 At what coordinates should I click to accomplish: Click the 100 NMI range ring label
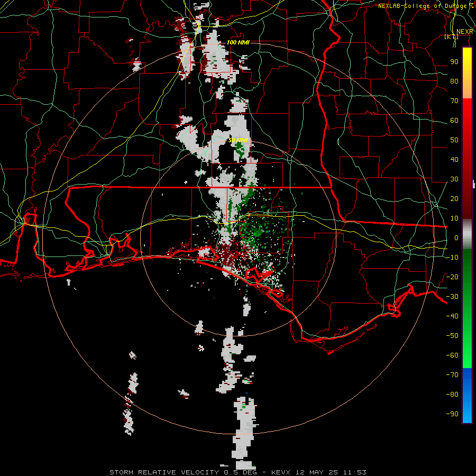(238, 42)
